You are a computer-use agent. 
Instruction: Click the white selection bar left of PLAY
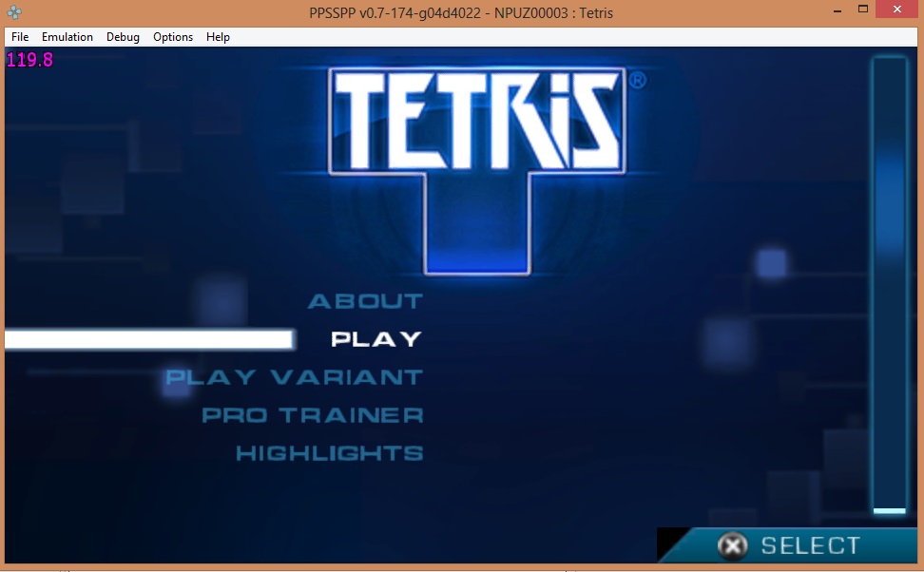148,339
